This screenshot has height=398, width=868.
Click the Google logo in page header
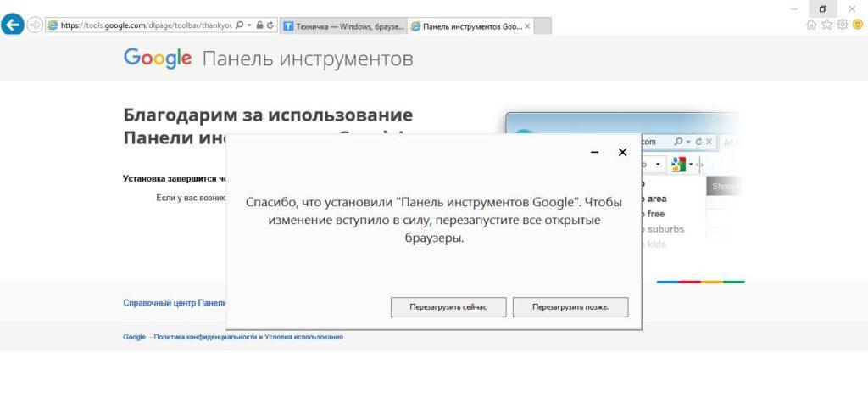(157, 59)
